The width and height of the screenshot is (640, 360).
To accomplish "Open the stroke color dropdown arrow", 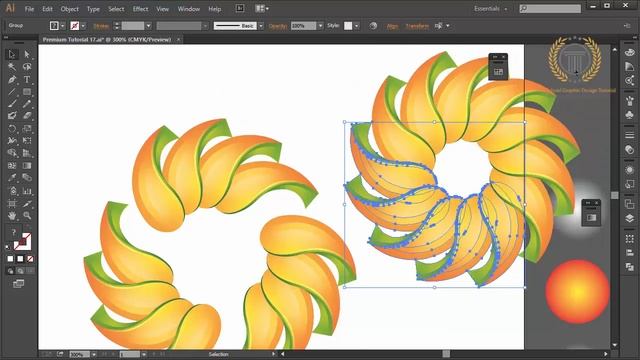I will (x=83, y=26).
